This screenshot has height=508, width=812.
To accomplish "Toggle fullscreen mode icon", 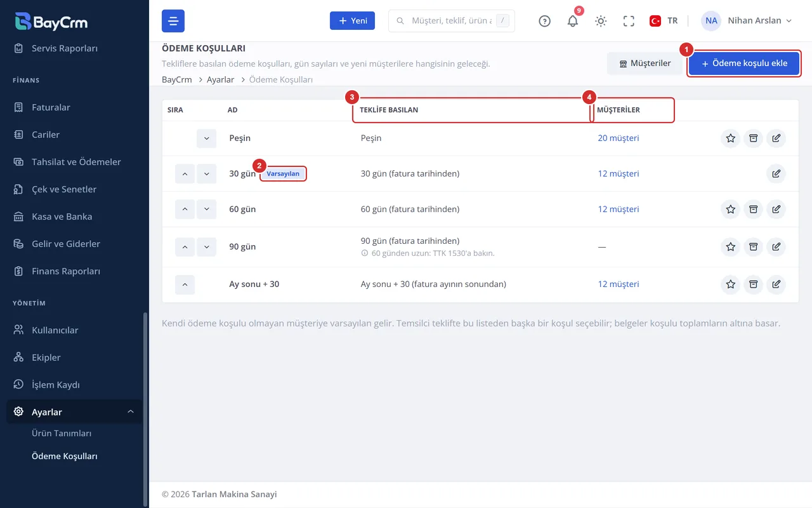I will click(629, 21).
